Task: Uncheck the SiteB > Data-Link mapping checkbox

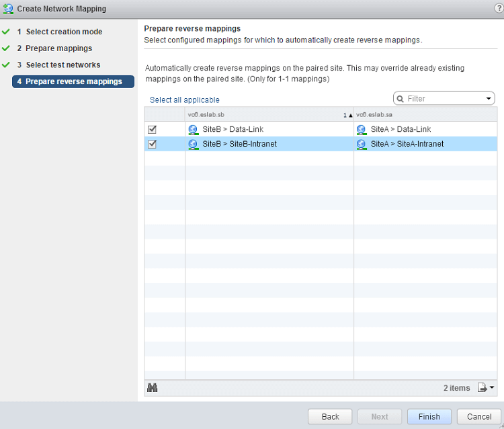Action: point(152,130)
